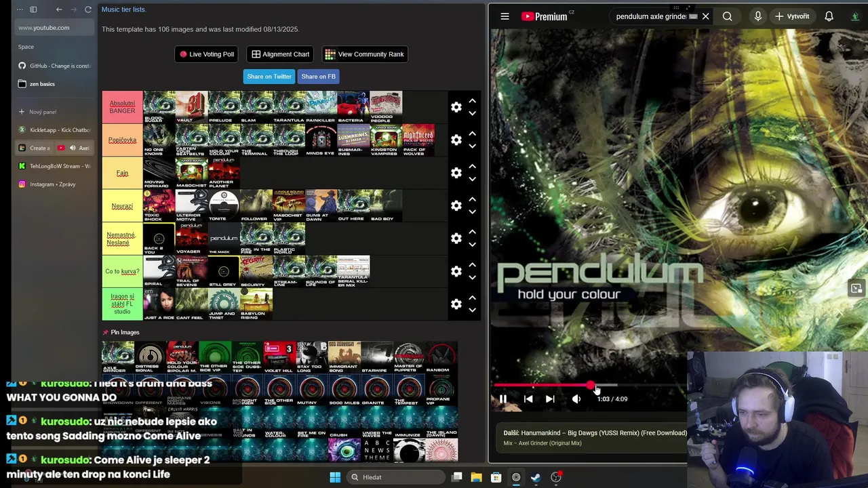Open settings gear for Popičovka row
Image resolution: width=868 pixels, height=488 pixels.
(x=456, y=140)
